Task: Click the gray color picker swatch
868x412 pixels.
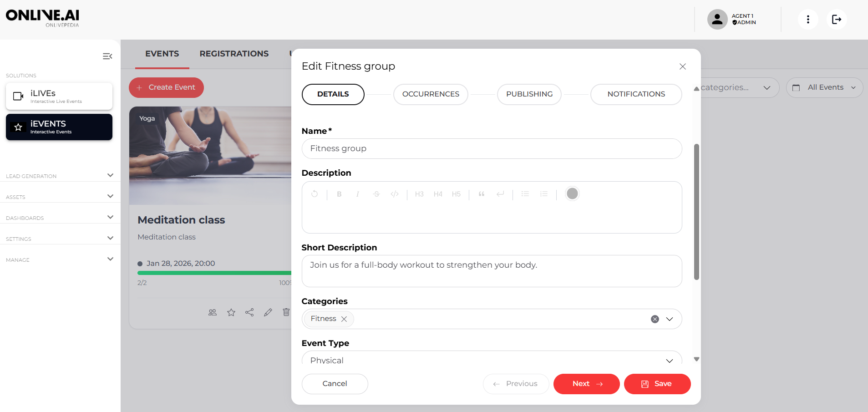Action: (x=572, y=194)
